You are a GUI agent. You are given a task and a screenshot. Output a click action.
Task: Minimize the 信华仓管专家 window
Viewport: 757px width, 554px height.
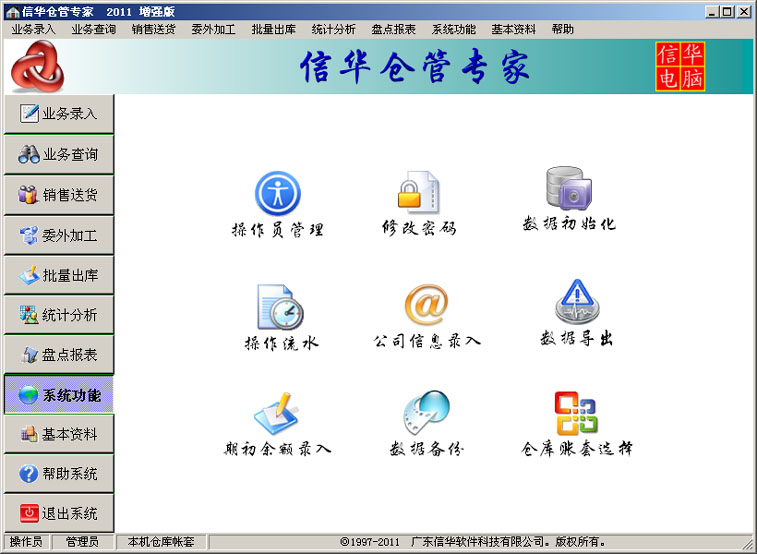pyautogui.click(x=711, y=12)
